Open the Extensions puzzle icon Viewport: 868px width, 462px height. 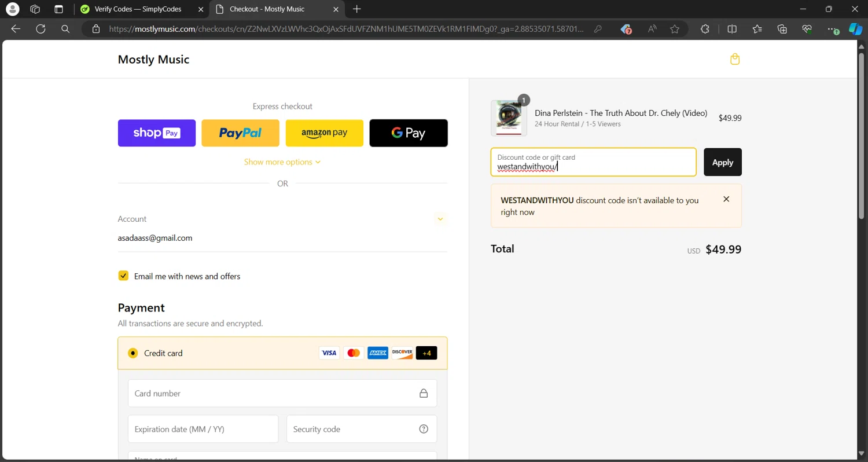pyautogui.click(x=705, y=29)
